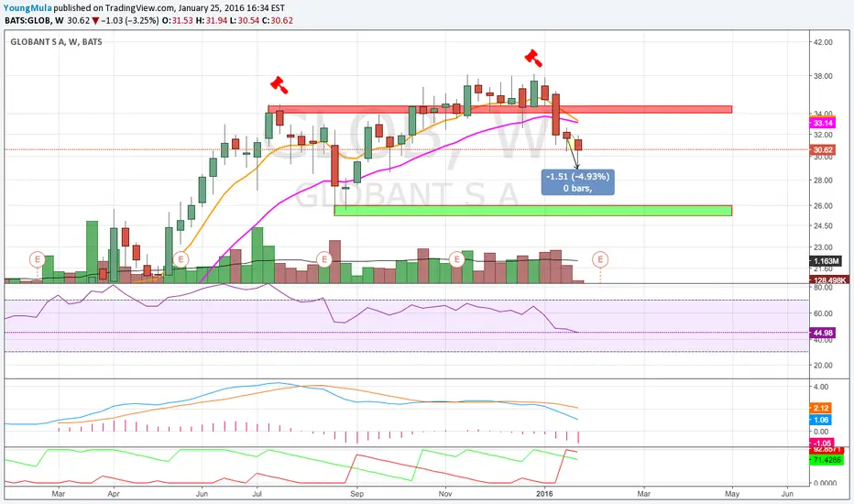Click the 60.00 RSI axis label

coord(823,313)
